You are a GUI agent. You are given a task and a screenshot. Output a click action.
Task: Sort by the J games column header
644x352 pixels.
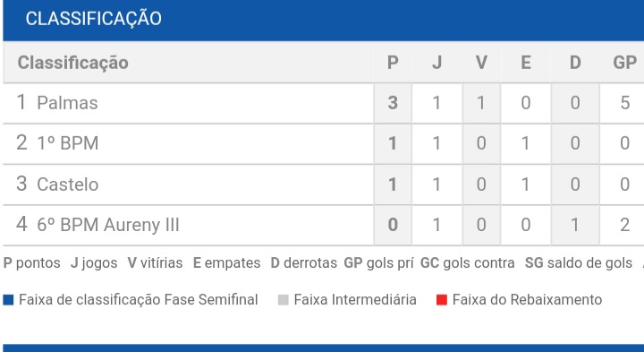coord(436,63)
